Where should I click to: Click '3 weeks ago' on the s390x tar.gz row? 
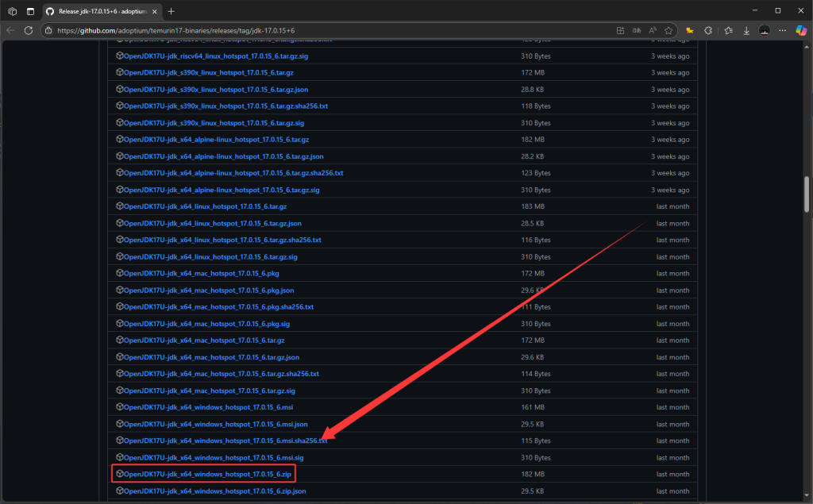(x=670, y=72)
